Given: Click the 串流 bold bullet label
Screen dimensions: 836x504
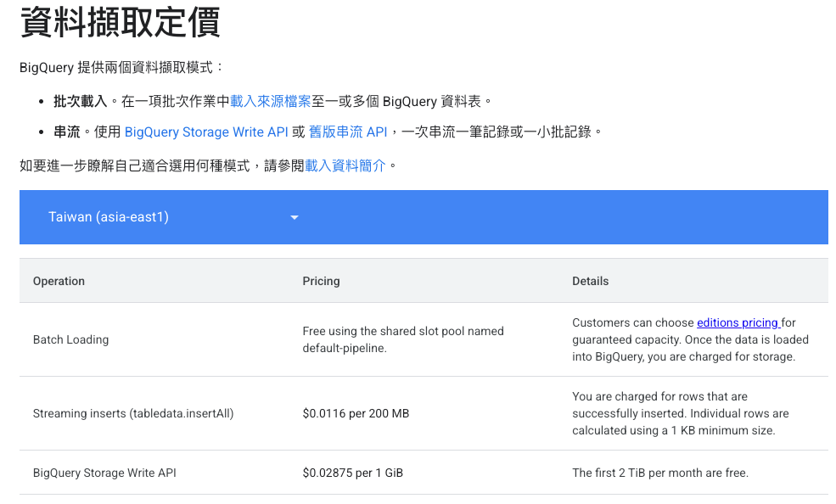Looking at the screenshot, I should (67, 132).
